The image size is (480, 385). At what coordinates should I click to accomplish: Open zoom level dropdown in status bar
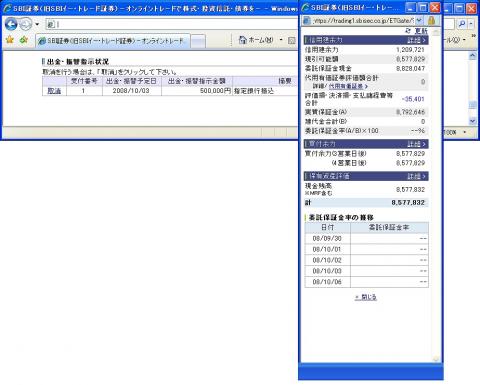tap(465, 132)
